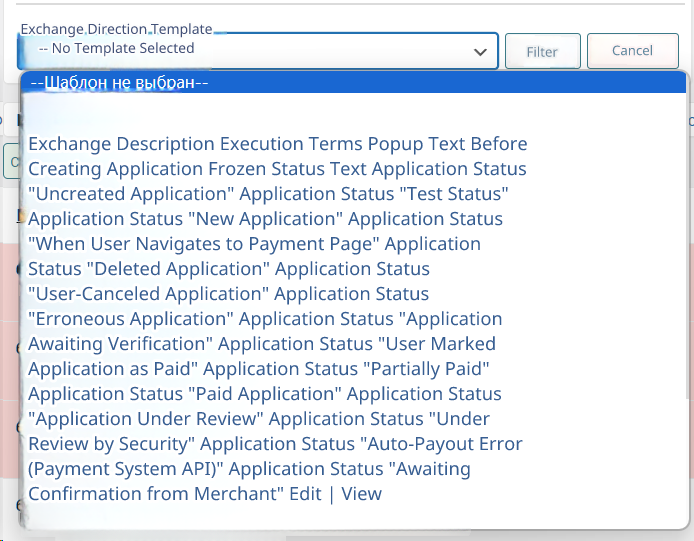
Task: Click '(Payment System API)' text in the option
Action: point(126,469)
